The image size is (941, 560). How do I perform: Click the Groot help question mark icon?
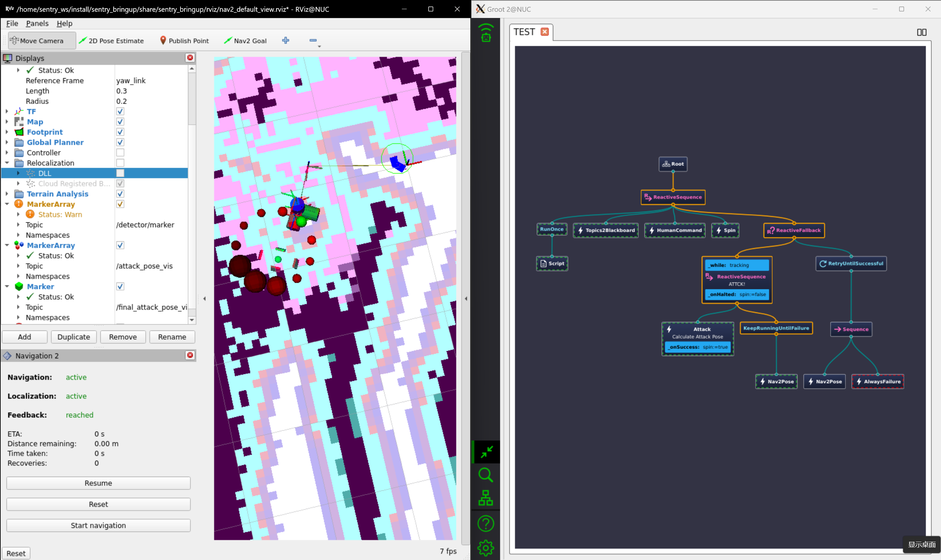point(486,523)
